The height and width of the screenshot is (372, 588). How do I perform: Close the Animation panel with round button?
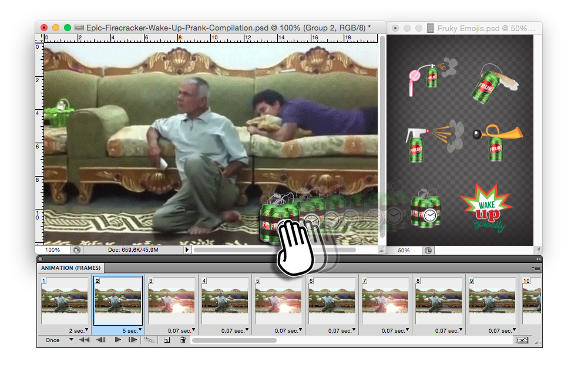click(x=41, y=259)
